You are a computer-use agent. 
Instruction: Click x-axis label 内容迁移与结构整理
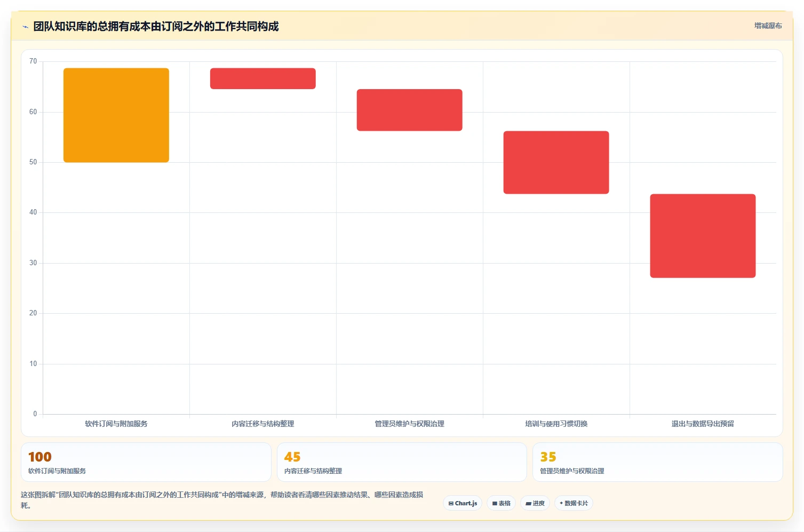[263, 424]
